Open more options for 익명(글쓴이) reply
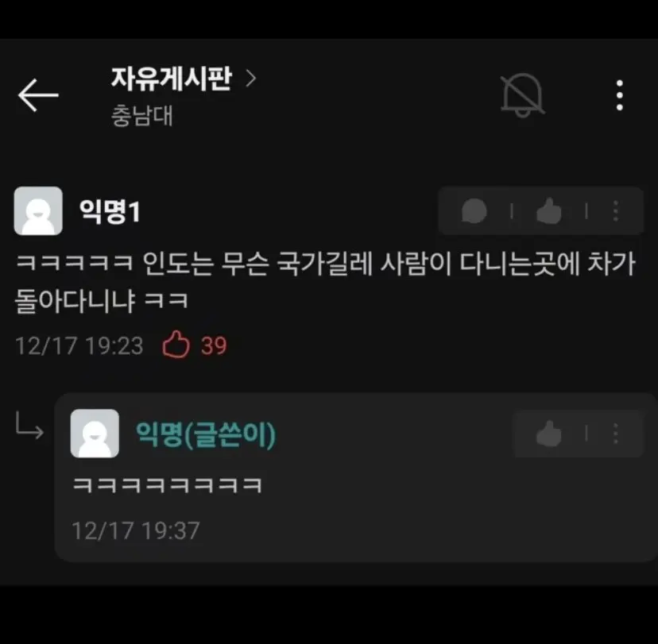Image resolution: width=658 pixels, height=644 pixels. pos(616,433)
